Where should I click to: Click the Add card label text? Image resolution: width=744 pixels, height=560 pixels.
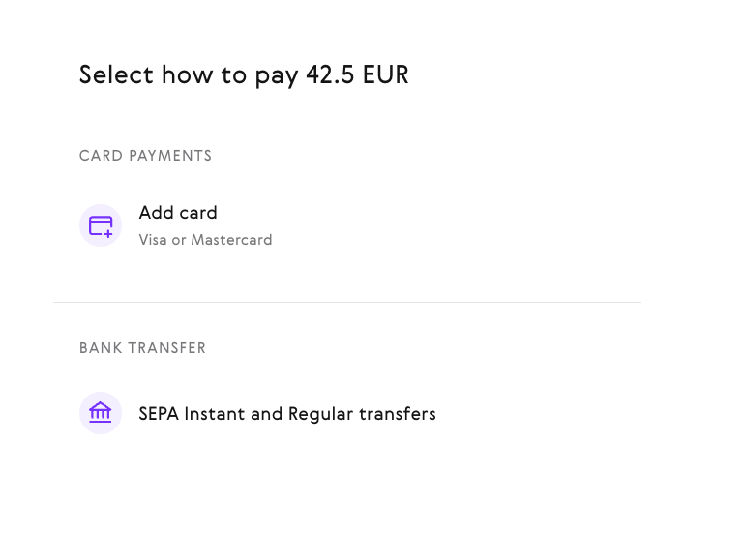[x=178, y=213]
